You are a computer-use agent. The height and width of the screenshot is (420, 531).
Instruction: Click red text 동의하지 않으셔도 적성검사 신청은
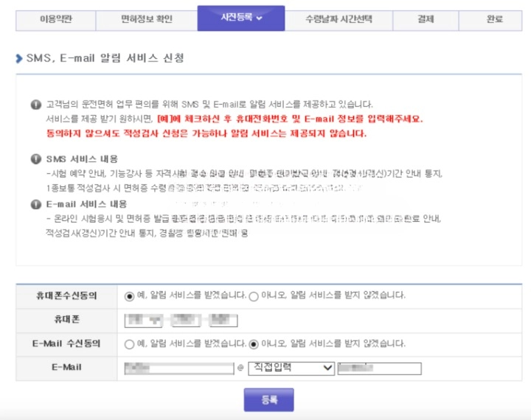[117, 133]
